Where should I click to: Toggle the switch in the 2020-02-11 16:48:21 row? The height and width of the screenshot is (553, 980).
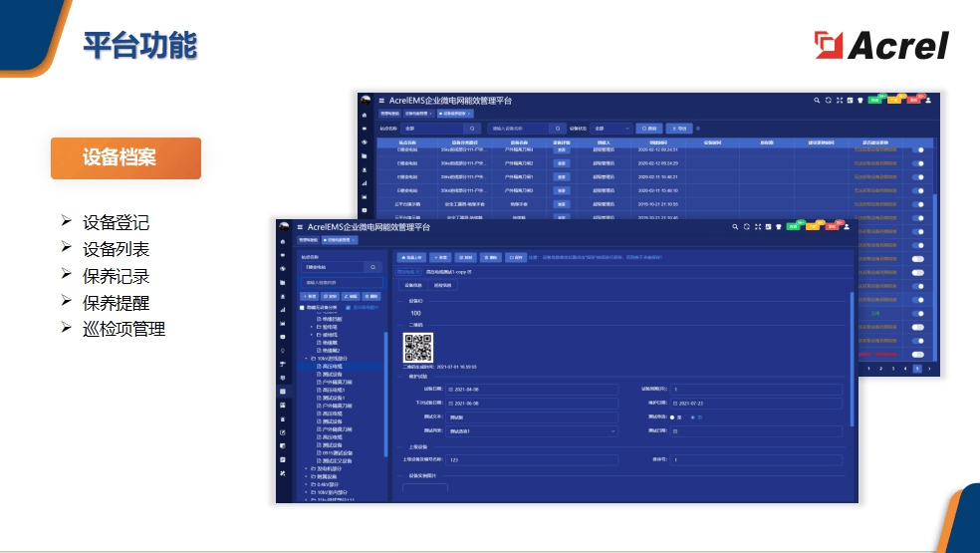coord(917,177)
